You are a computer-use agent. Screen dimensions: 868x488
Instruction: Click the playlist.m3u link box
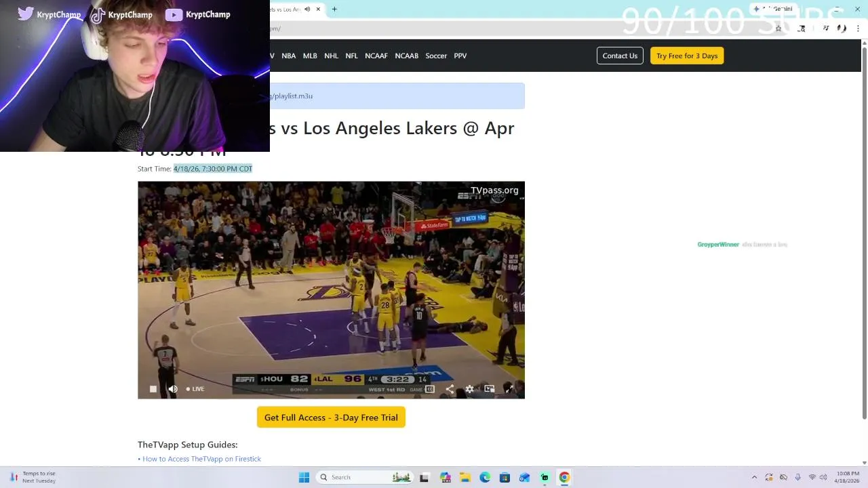click(x=397, y=96)
